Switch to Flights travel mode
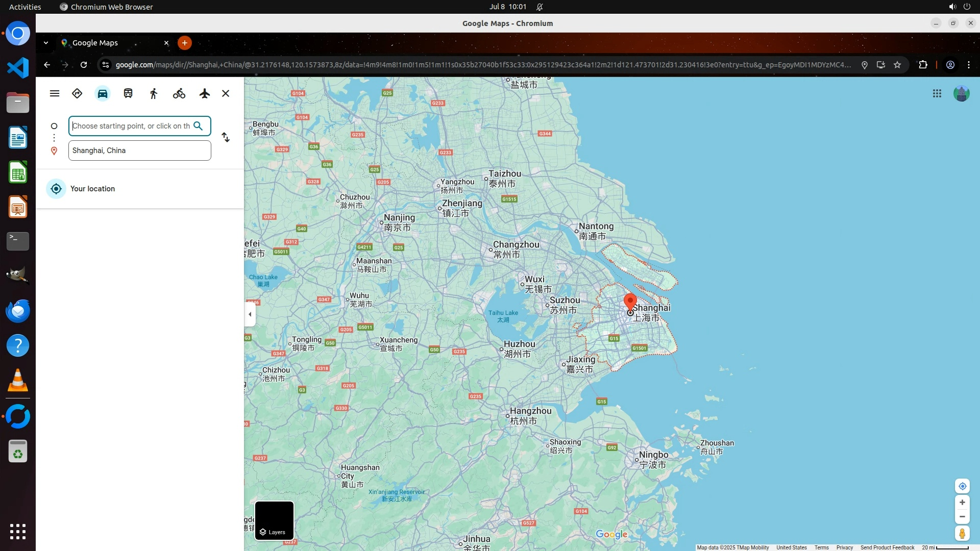Viewport: 980px width, 551px height. tap(205, 93)
